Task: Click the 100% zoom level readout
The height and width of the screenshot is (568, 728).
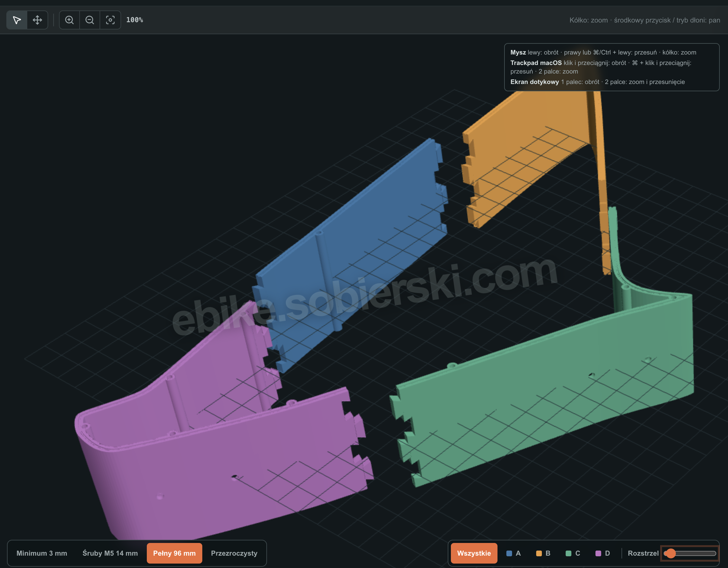Action: (x=135, y=20)
